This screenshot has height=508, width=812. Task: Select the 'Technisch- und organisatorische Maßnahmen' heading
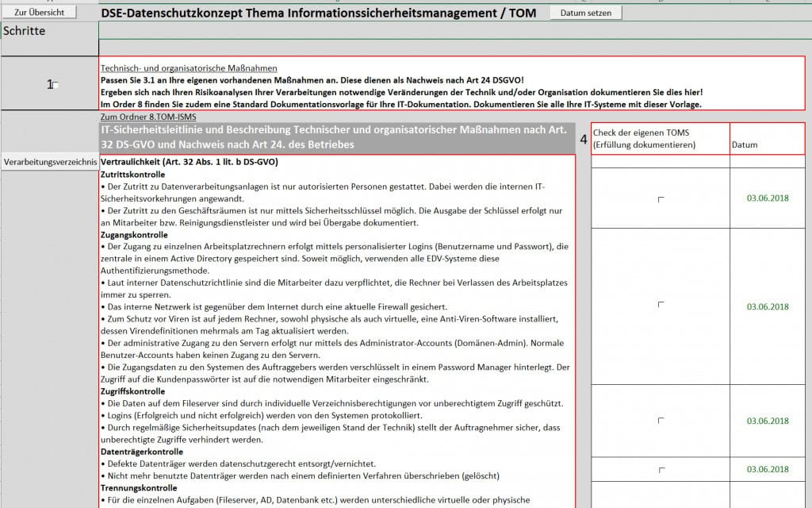(190, 69)
